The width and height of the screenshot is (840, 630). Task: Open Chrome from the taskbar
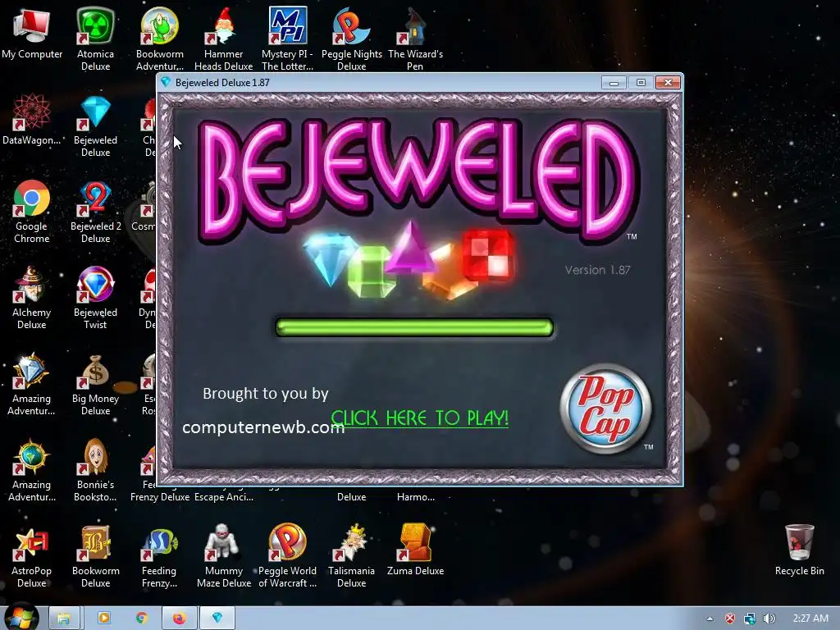[141, 619]
